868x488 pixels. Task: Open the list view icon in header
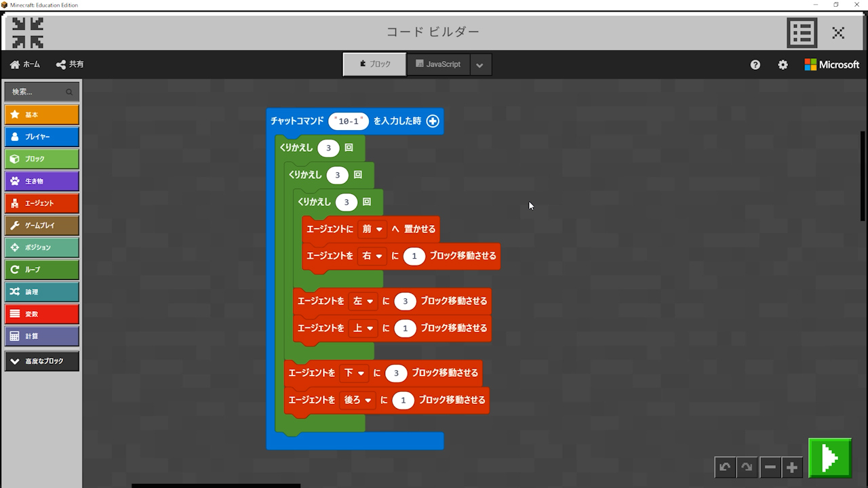(x=802, y=33)
